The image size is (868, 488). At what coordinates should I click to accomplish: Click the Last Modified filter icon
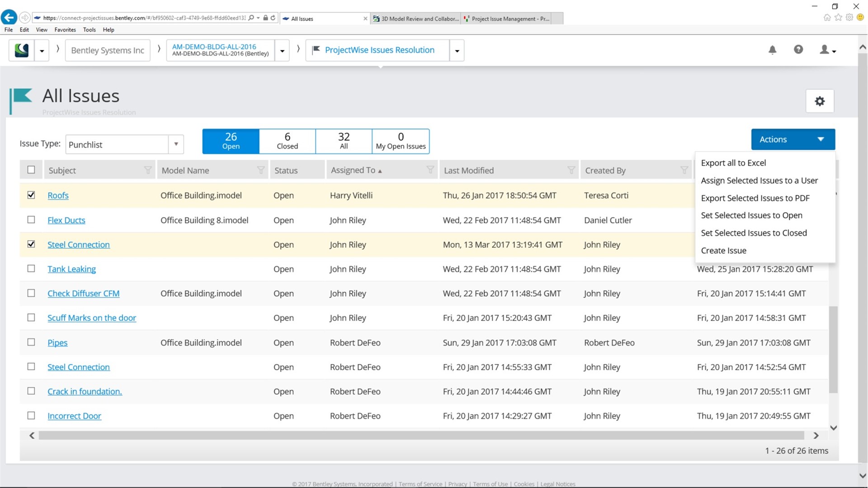571,170
